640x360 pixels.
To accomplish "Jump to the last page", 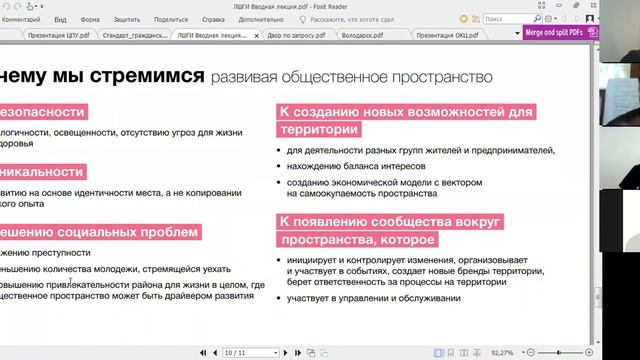I will pos(298,353).
